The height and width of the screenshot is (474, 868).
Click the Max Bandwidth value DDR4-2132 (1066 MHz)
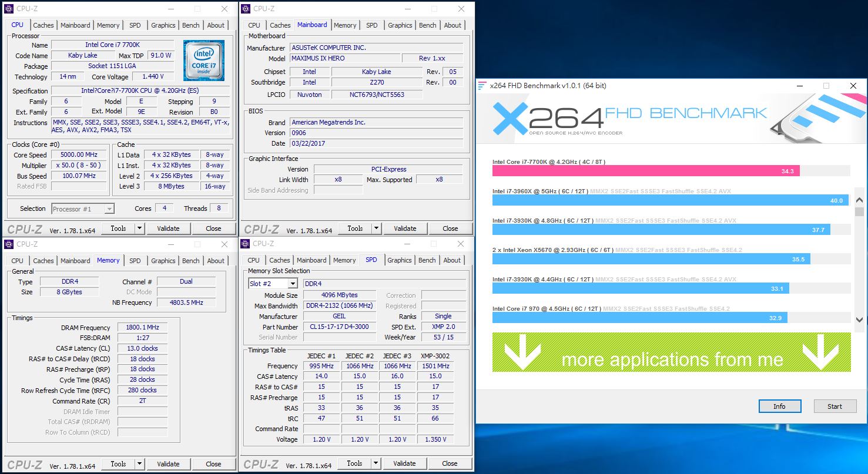tap(340, 306)
